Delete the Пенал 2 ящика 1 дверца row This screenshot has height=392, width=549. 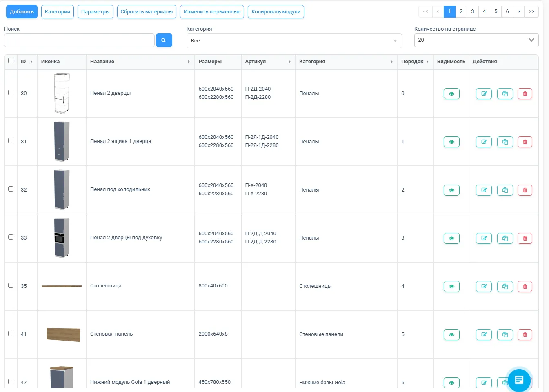point(525,142)
